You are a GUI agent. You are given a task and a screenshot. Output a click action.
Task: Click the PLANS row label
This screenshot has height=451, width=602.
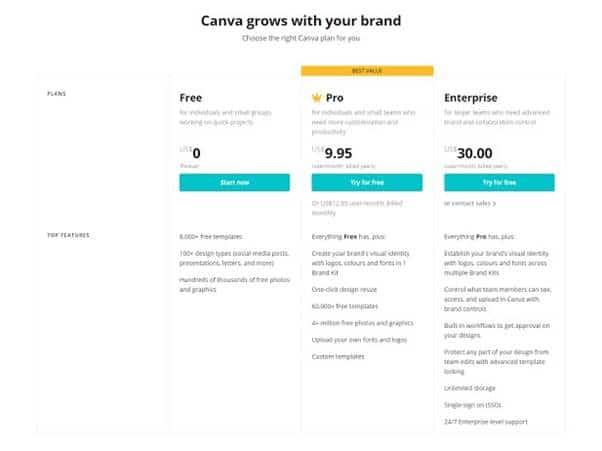coord(57,94)
